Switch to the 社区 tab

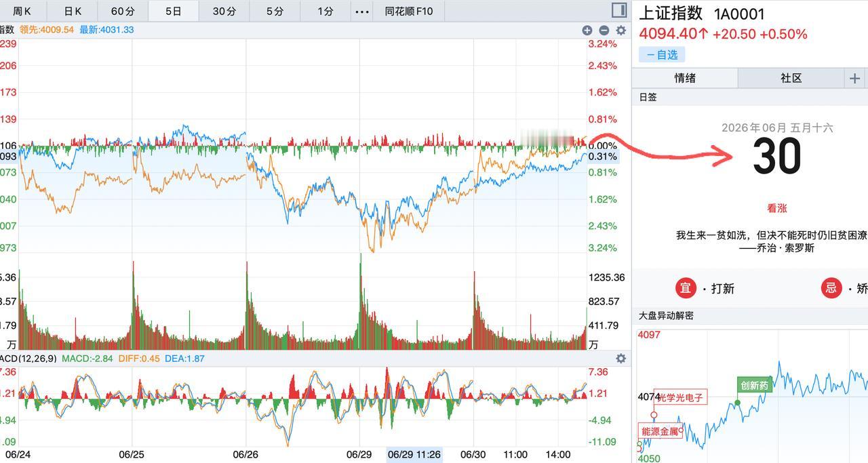[791, 78]
